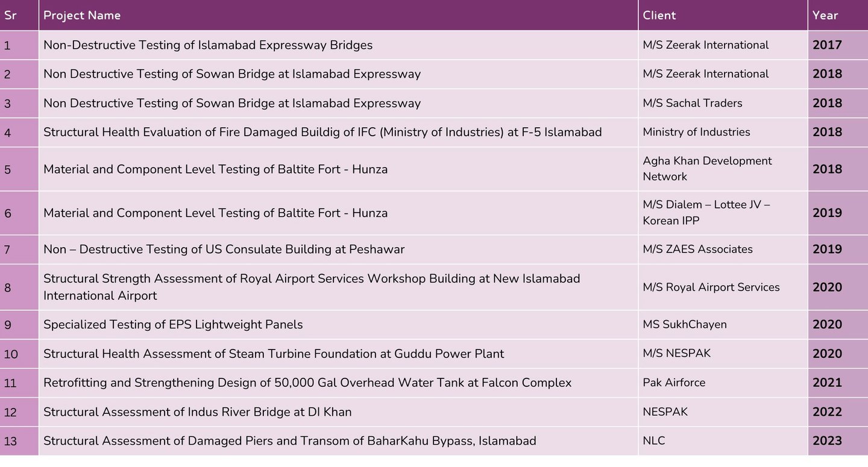
Task: Click the 2017 year cell
Action: click(x=838, y=45)
